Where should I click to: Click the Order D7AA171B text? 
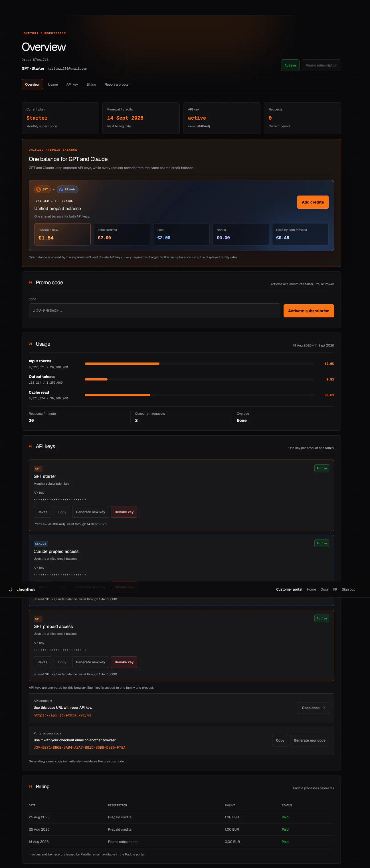[35, 60]
